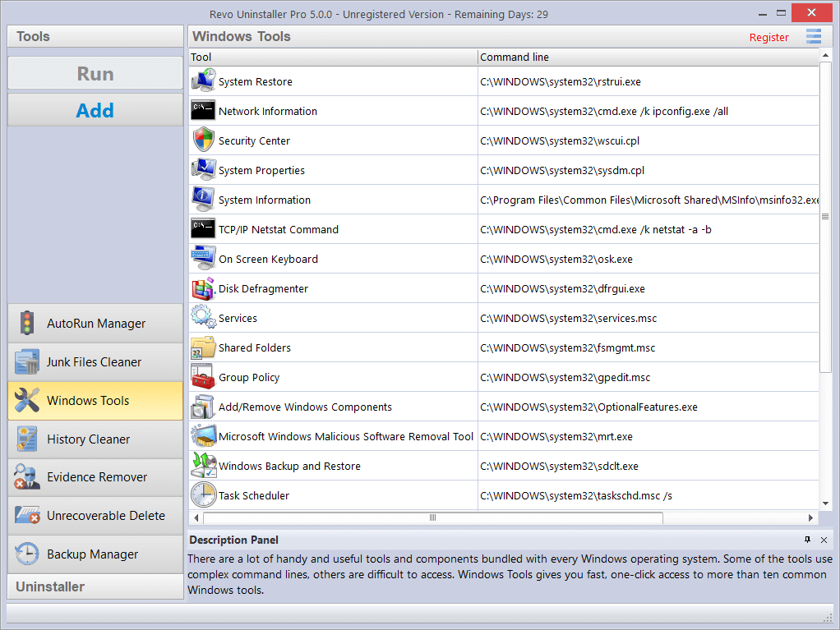Click the osk.exe command line cell
The height and width of the screenshot is (630, 840).
coord(648,259)
